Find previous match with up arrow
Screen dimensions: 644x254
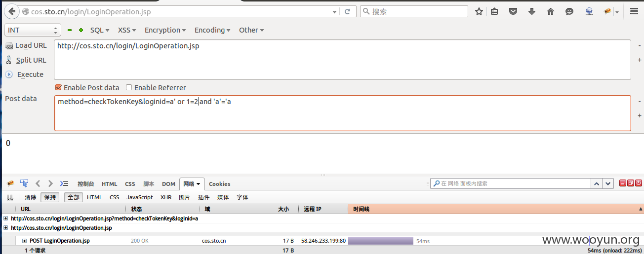click(x=597, y=183)
